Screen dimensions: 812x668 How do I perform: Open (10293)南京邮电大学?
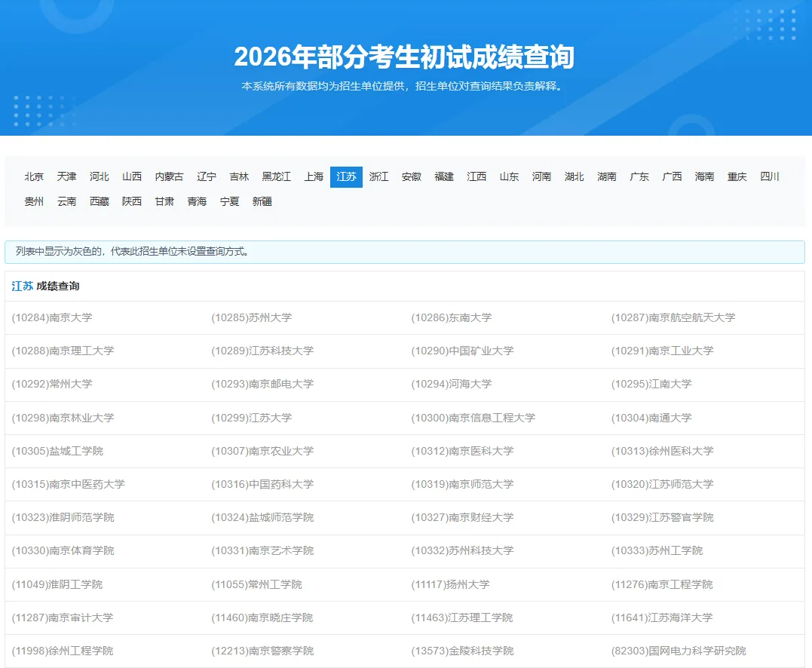[x=262, y=384]
